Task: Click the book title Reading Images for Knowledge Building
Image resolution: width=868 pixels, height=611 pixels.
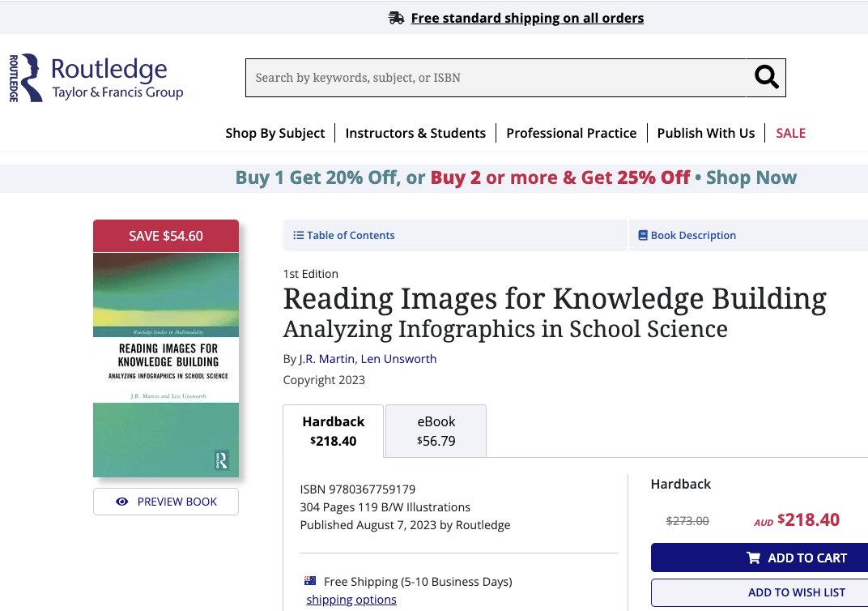Action: pos(555,299)
